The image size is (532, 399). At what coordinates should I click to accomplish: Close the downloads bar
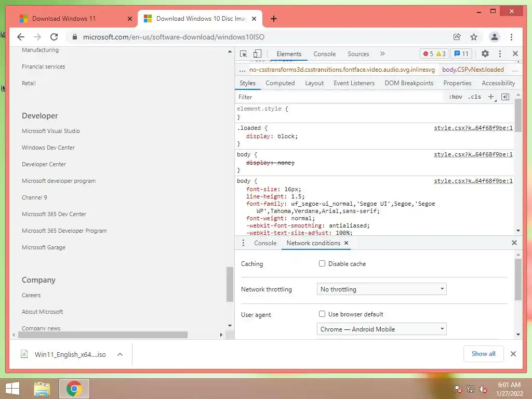(x=513, y=354)
